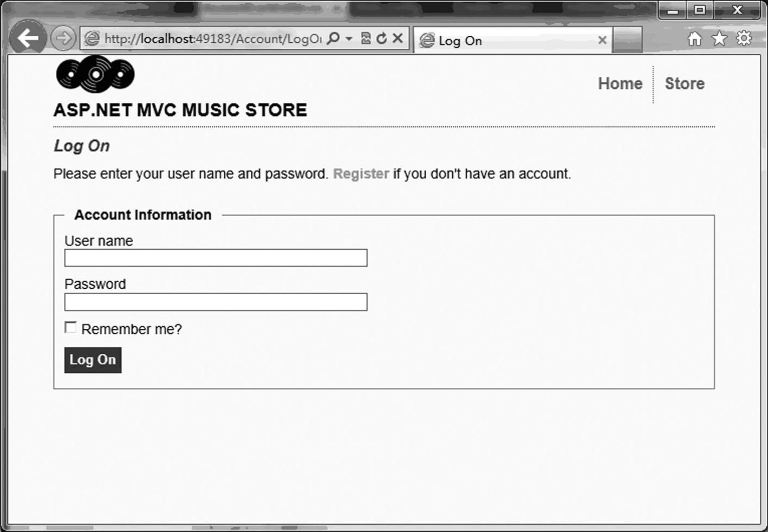
Task: Click the search magnifier in address bar
Action: (x=334, y=38)
